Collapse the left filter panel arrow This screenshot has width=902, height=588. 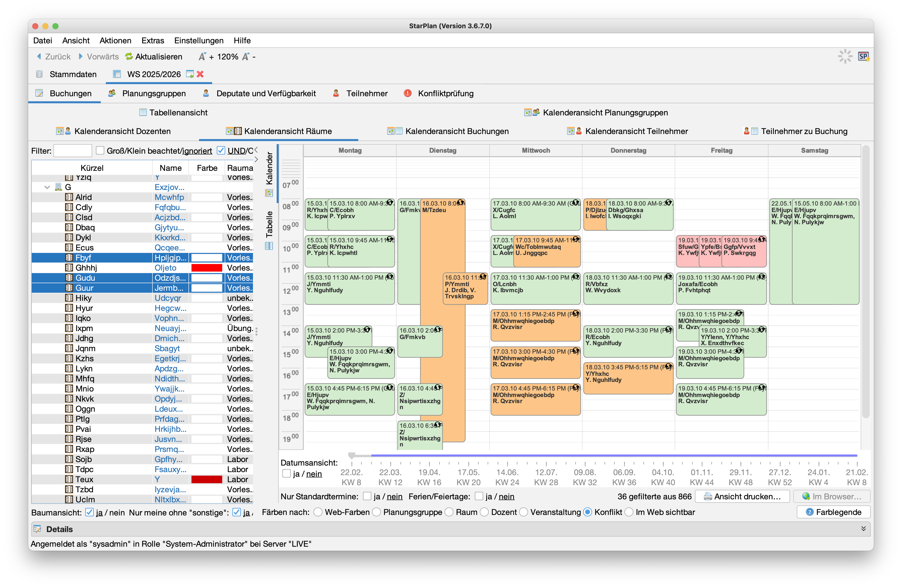(x=256, y=150)
